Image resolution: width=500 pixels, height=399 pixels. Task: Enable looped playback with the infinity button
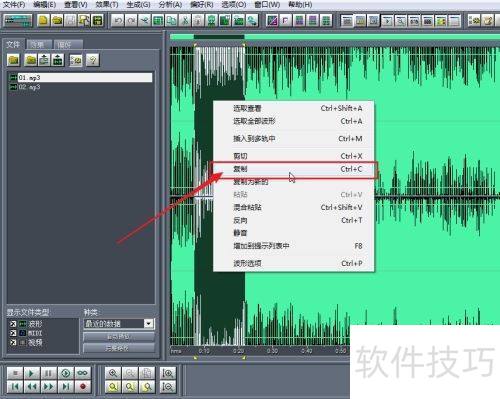(x=83, y=373)
